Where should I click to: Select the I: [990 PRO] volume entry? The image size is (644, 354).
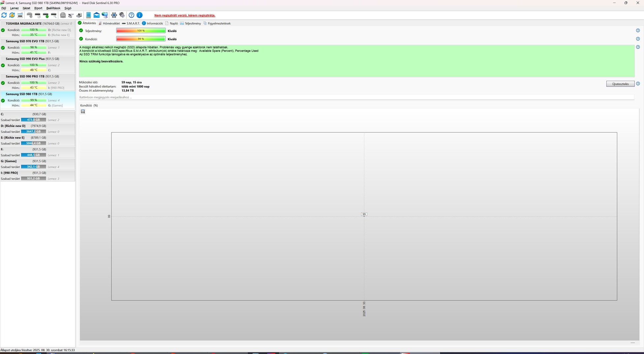tap(38, 176)
